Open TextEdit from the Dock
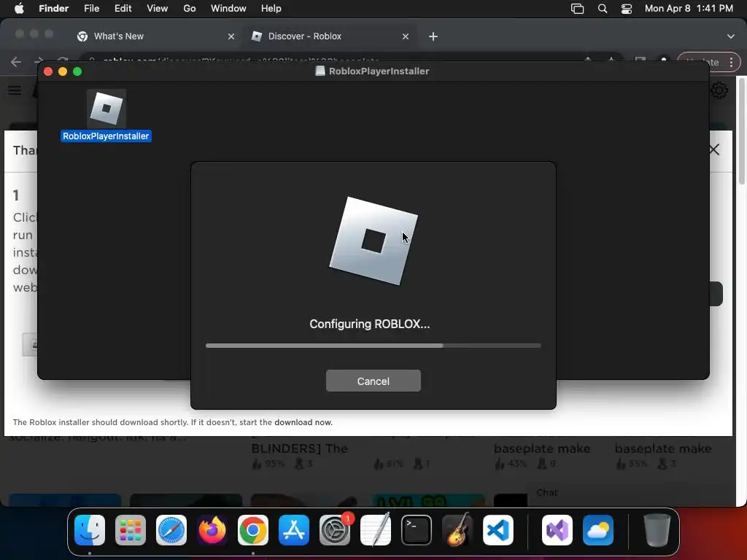 click(x=376, y=530)
